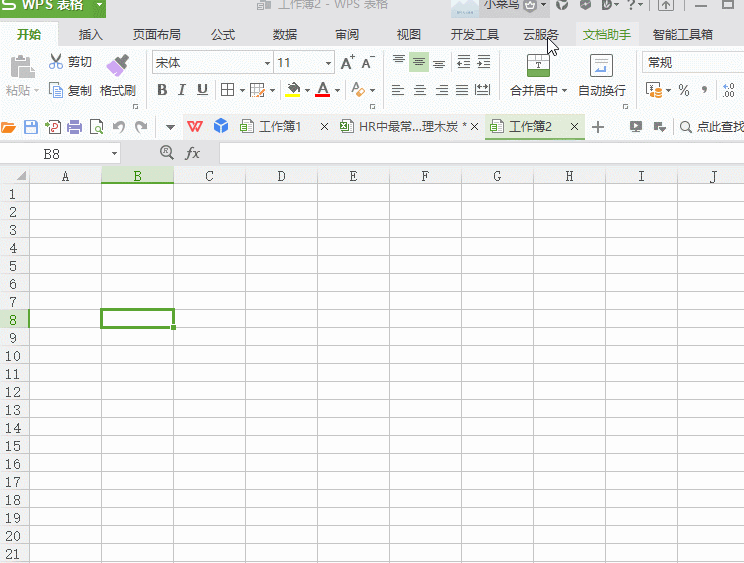
Task: Click the Merge and Center (合并居中) icon
Action: click(x=538, y=65)
